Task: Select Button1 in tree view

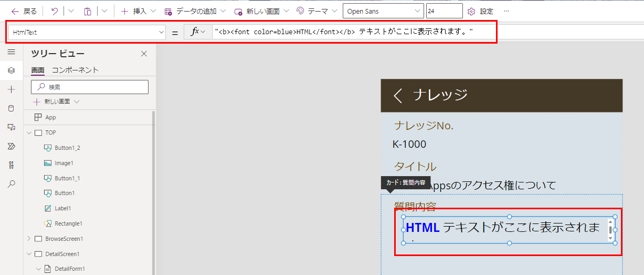Action: (65, 193)
